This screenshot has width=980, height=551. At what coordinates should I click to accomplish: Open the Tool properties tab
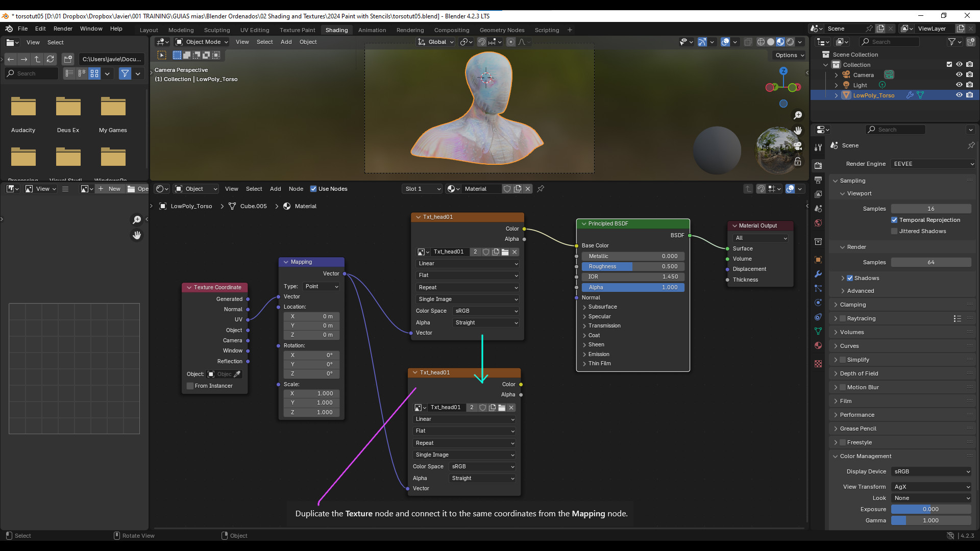click(818, 147)
